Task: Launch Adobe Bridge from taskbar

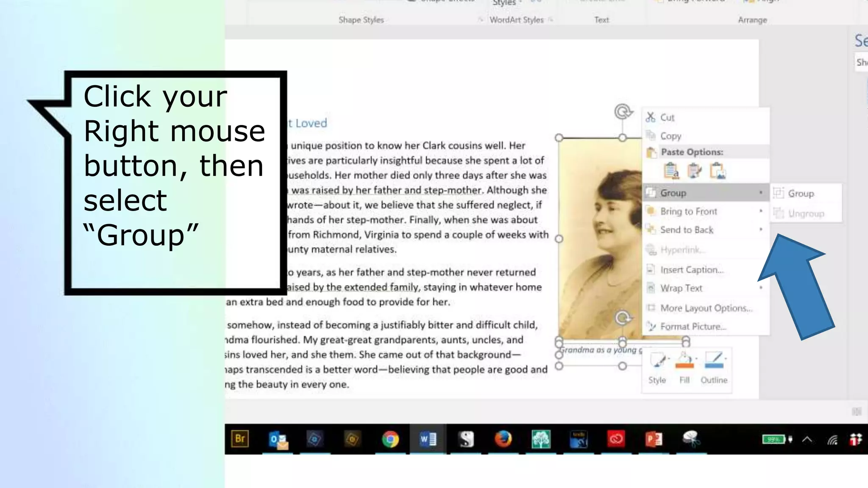Action: [x=240, y=439]
